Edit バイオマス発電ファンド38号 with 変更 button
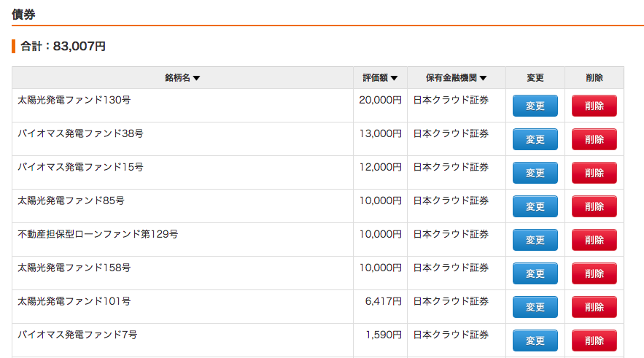Image resolution: width=644 pixels, height=358 pixels. pyautogui.click(x=535, y=139)
